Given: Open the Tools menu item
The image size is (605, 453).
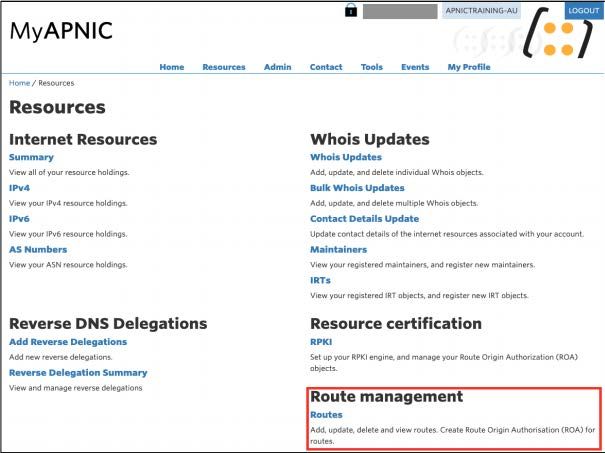Looking at the screenshot, I should click(372, 67).
